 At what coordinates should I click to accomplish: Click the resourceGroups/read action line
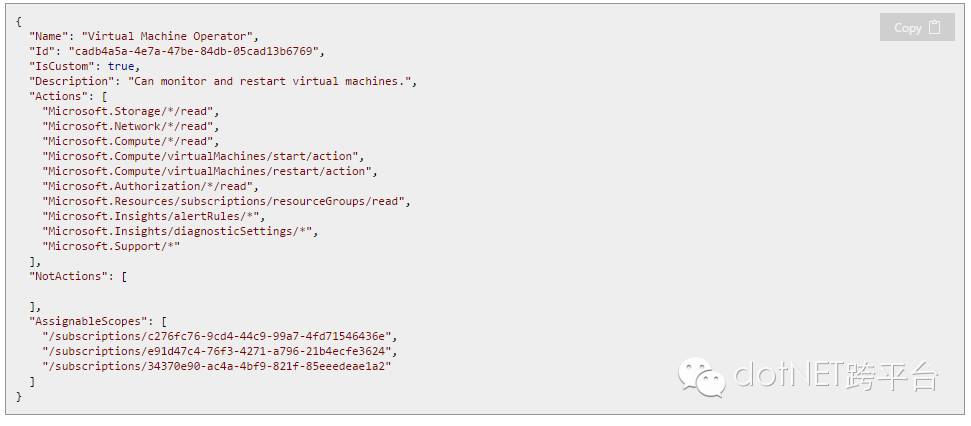pyautogui.click(x=225, y=201)
